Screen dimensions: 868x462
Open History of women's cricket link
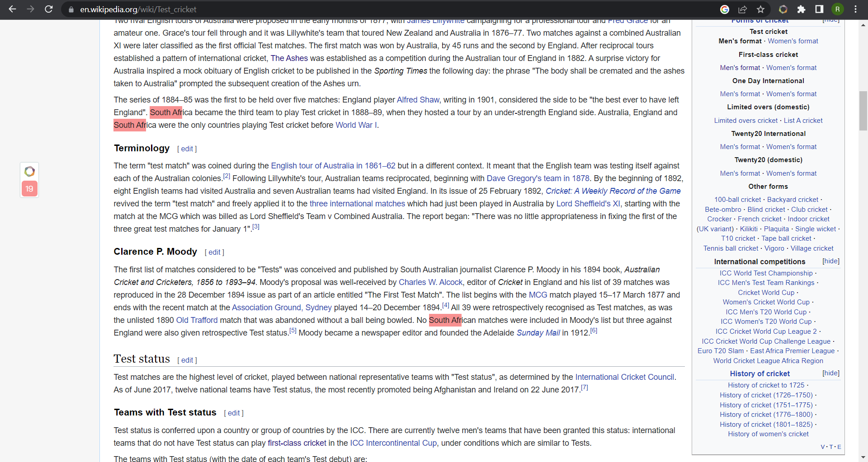click(768, 434)
